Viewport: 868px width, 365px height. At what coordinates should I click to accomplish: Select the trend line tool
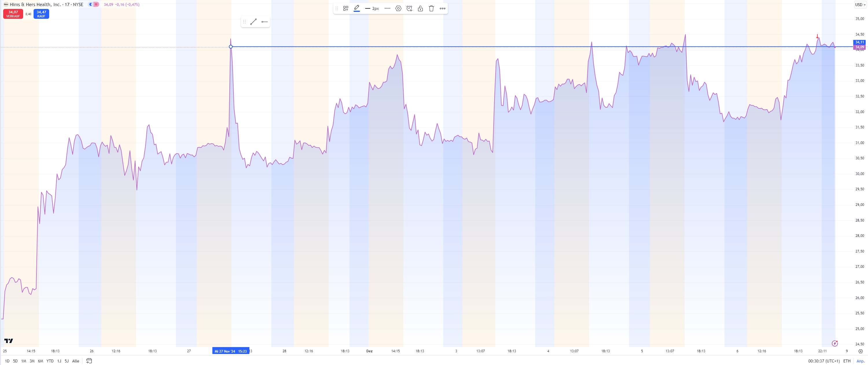(253, 22)
